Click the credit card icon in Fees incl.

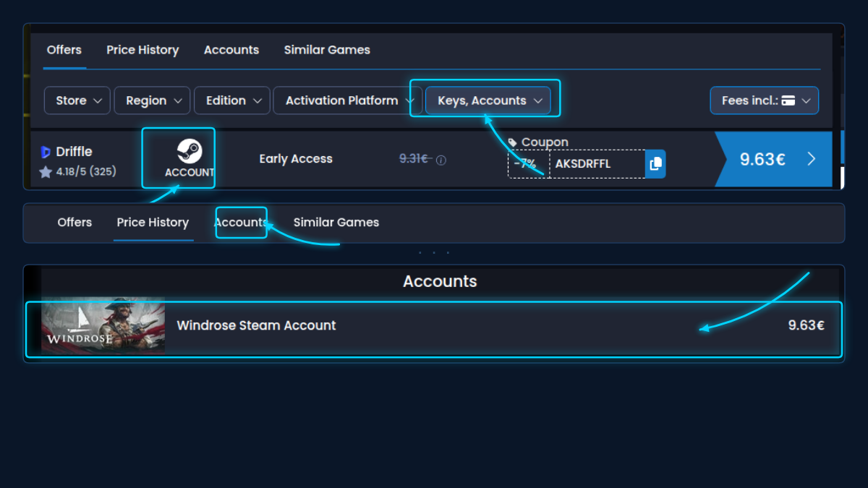pos(788,100)
